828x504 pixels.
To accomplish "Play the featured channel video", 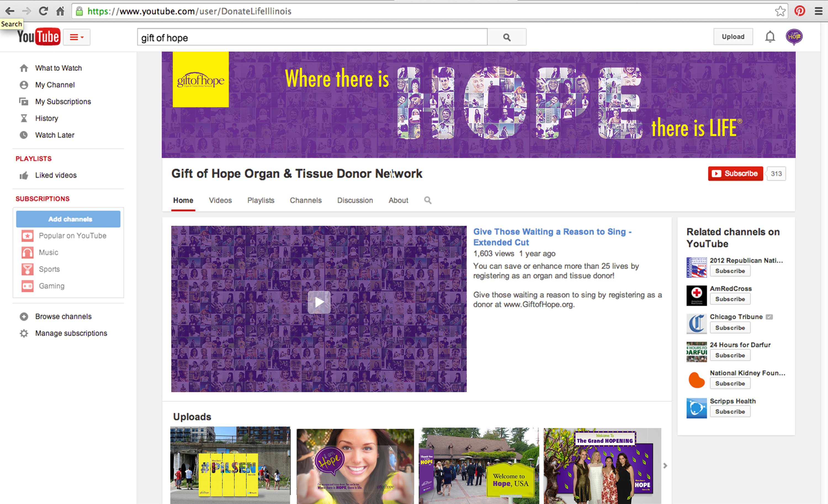I will click(x=319, y=302).
